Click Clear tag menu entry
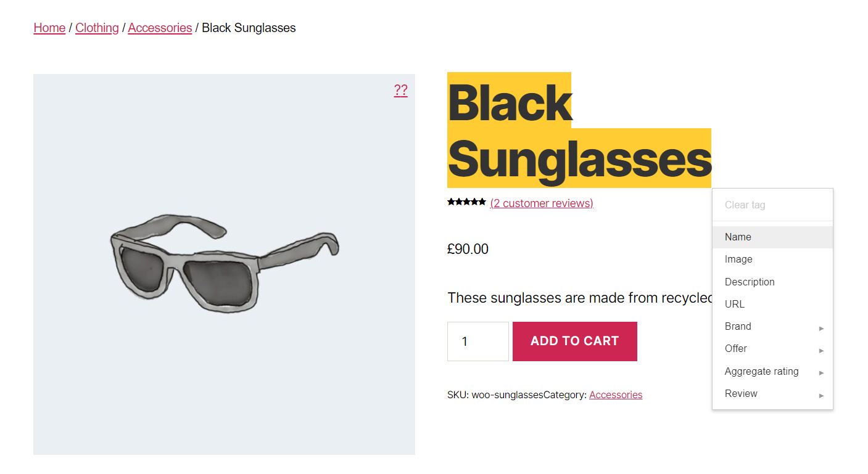Screen dimensions: 868x474 point(745,205)
